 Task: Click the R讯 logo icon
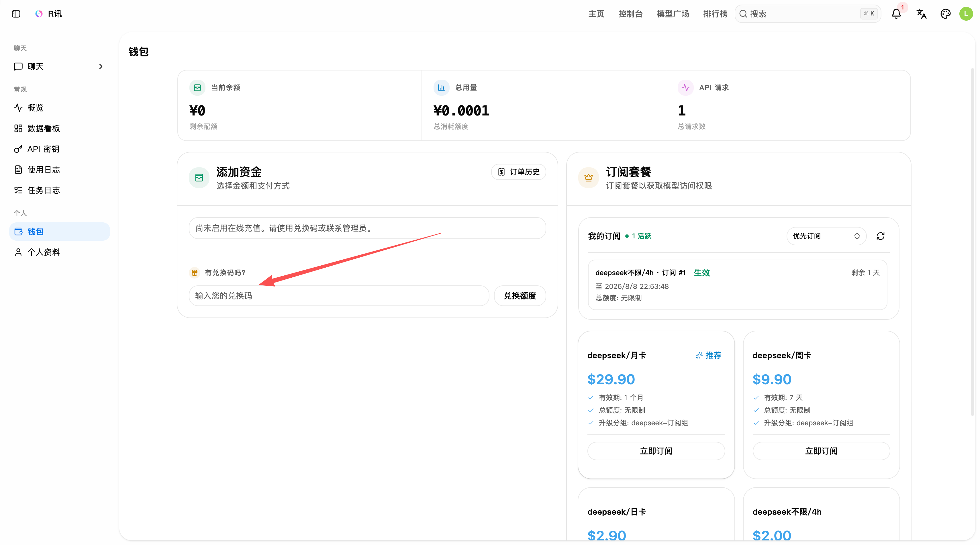39,14
